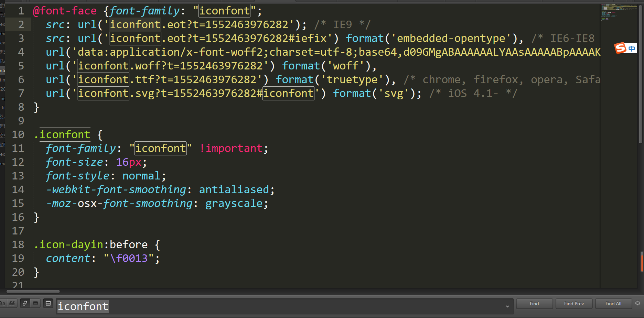Toggle in-selection search option
This screenshot has height=318, width=644.
tap(35, 303)
